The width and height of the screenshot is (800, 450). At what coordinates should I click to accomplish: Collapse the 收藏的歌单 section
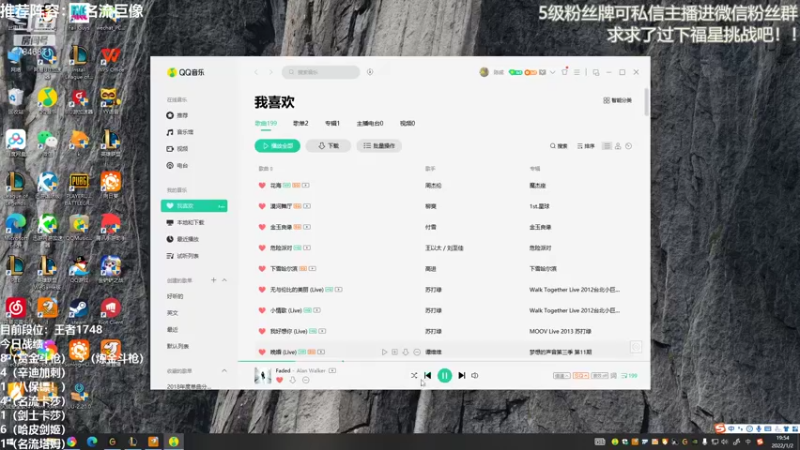point(224,371)
